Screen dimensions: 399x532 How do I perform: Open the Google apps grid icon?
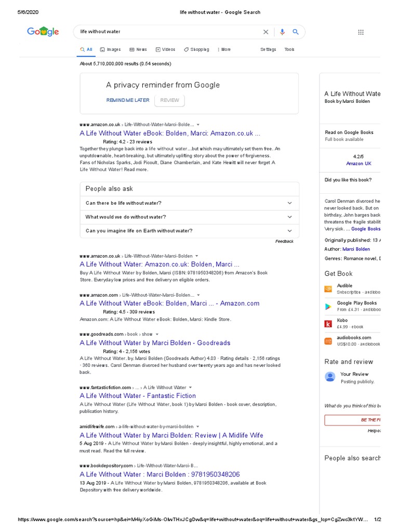(x=361, y=32)
